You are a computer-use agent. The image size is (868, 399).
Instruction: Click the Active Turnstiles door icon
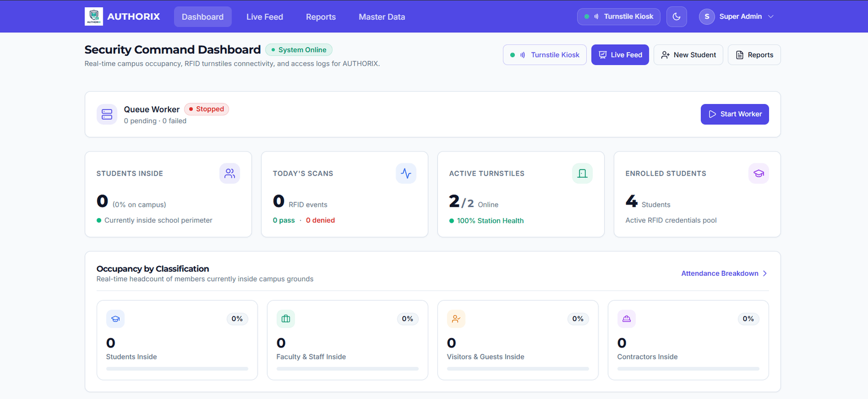pyautogui.click(x=583, y=174)
